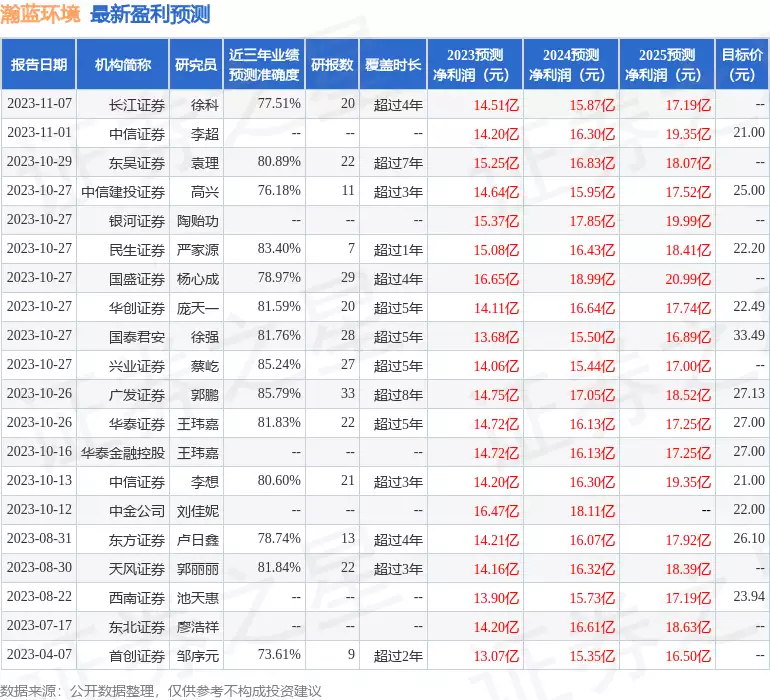Select researcher name 廖浩祥
Viewport: 770px width, 700px height.
(x=198, y=626)
